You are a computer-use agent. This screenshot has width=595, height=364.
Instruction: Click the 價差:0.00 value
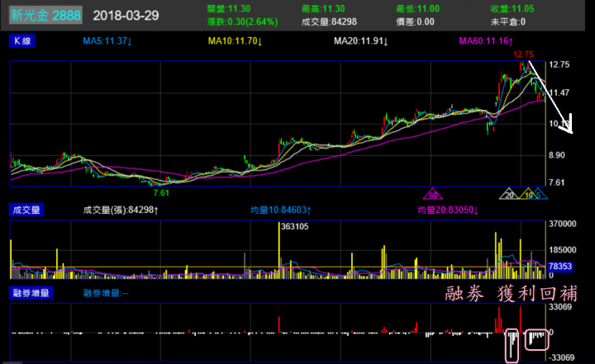415,22
